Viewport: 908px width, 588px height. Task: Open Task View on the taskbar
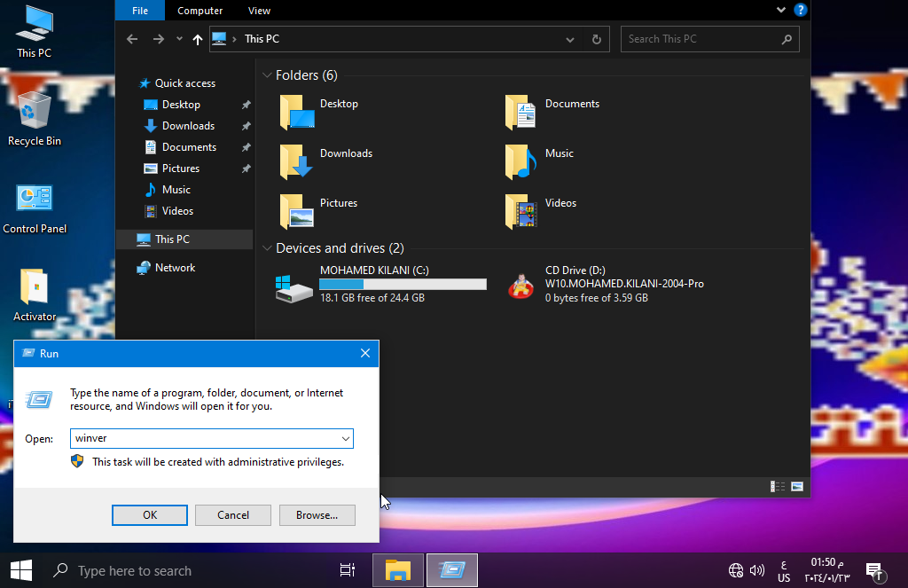[x=347, y=570]
